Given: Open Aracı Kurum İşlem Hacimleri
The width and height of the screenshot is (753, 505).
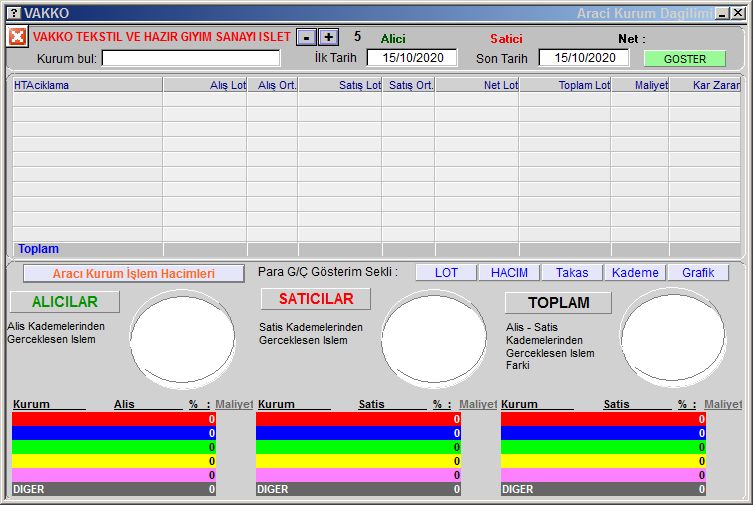Looking at the screenshot, I should coord(134,274).
